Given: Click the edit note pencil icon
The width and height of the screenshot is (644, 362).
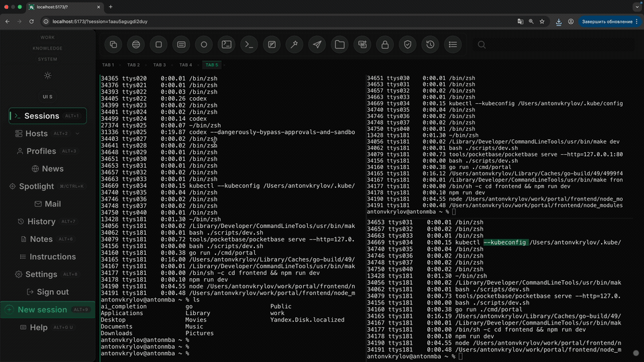Looking at the screenshot, I should [272, 44].
